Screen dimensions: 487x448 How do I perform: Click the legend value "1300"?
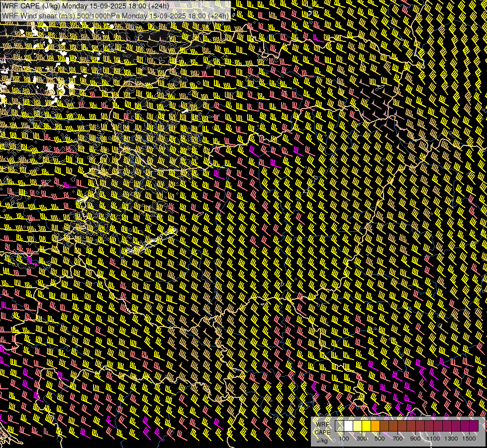pos(451,439)
